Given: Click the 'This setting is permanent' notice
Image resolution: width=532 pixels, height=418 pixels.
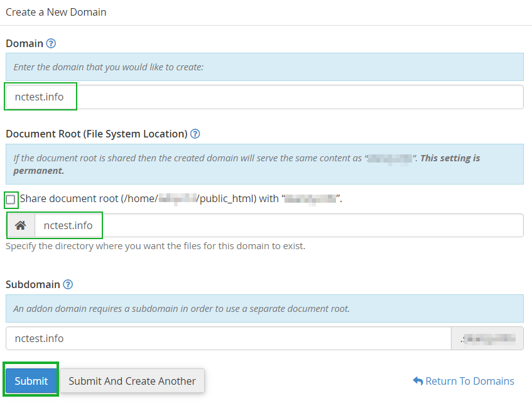Looking at the screenshot, I should pyautogui.click(x=264, y=164).
